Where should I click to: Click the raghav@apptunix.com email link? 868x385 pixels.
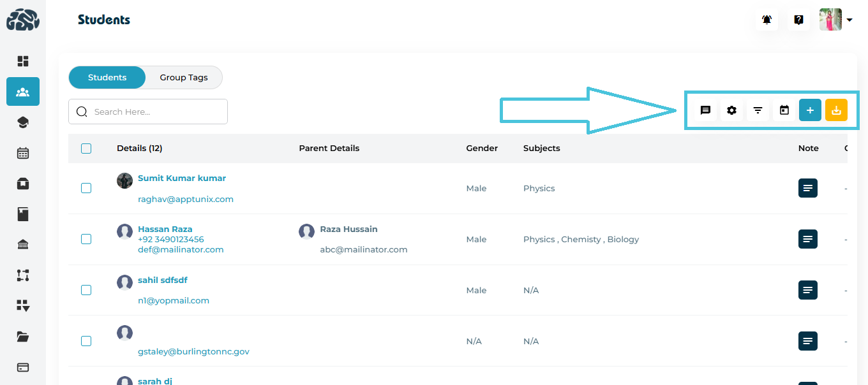[x=186, y=199]
